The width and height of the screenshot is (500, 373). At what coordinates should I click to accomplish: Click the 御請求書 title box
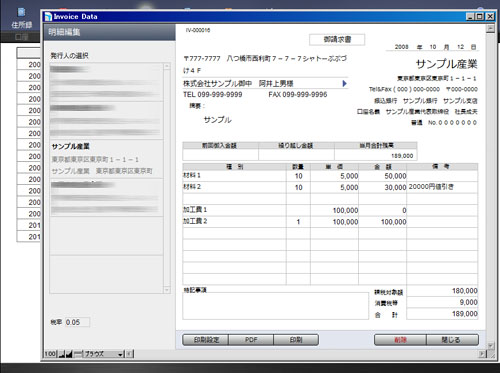pos(337,39)
